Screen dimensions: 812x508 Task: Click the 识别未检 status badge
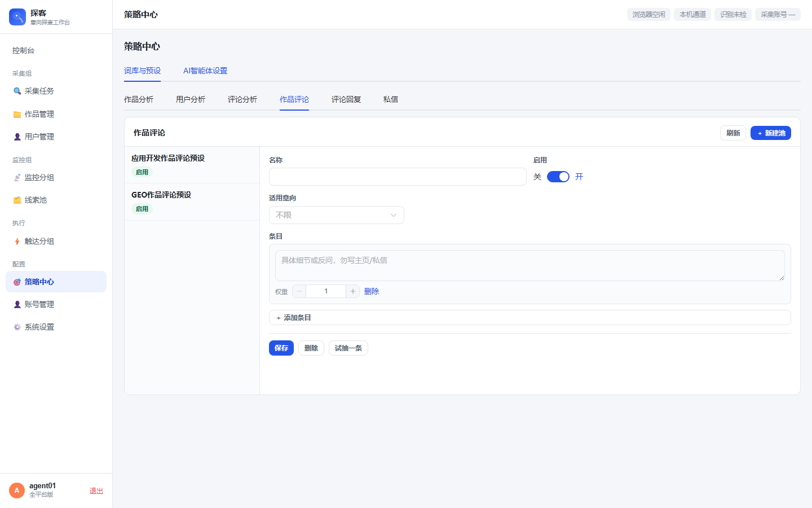coord(733,14)
